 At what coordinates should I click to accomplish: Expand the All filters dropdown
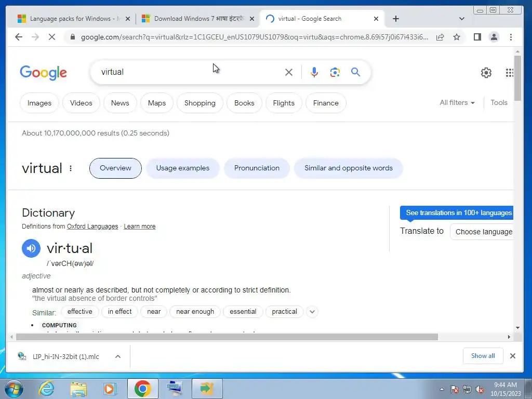click(457, 102)
